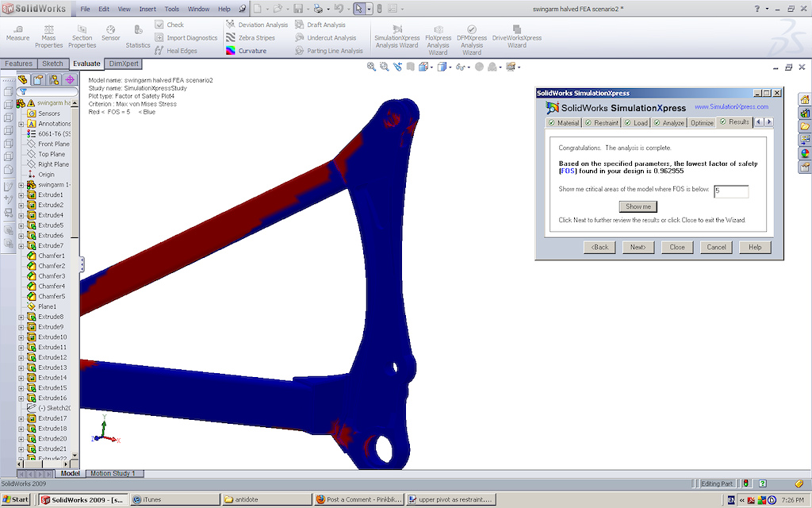Click the FOS threshold input field
Image resolution: width=812 pixels, height=508 pixels.
click(x=730, y=190)
